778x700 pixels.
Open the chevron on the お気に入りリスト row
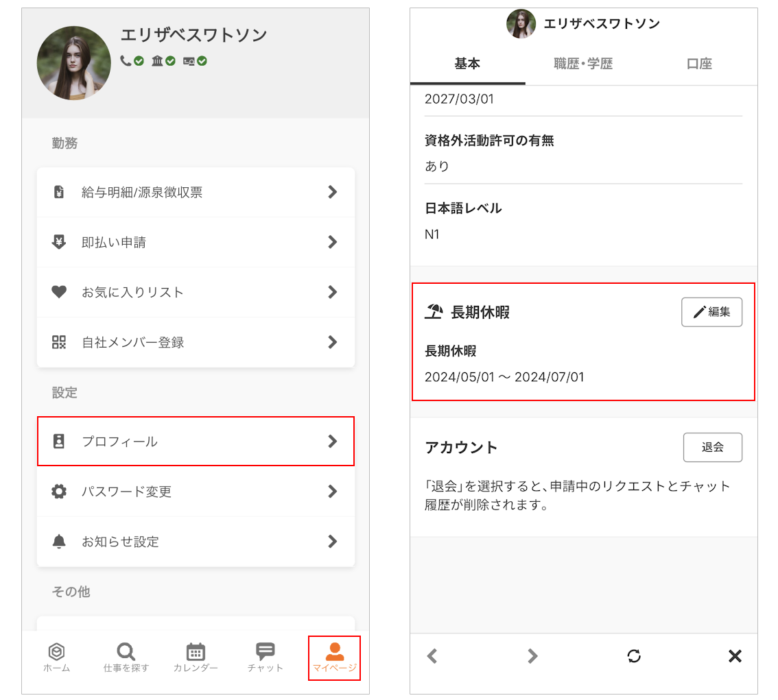pyautogui.click(x=333, y=292)
